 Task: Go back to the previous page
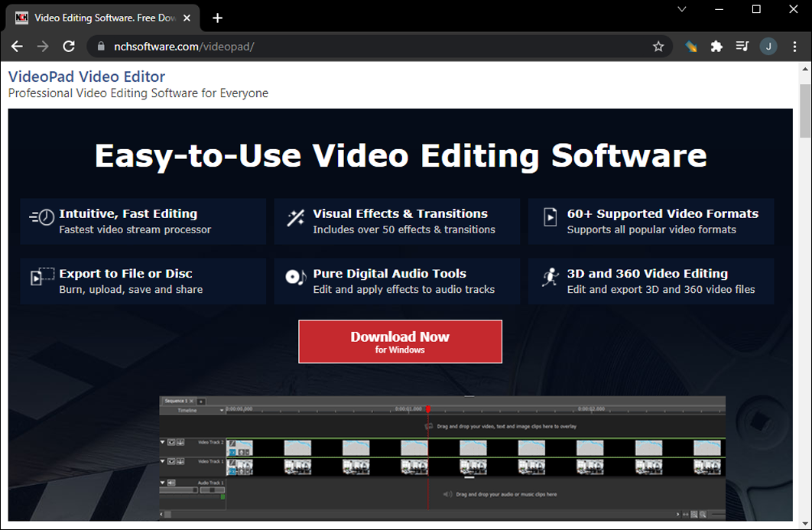click(17, 47)
